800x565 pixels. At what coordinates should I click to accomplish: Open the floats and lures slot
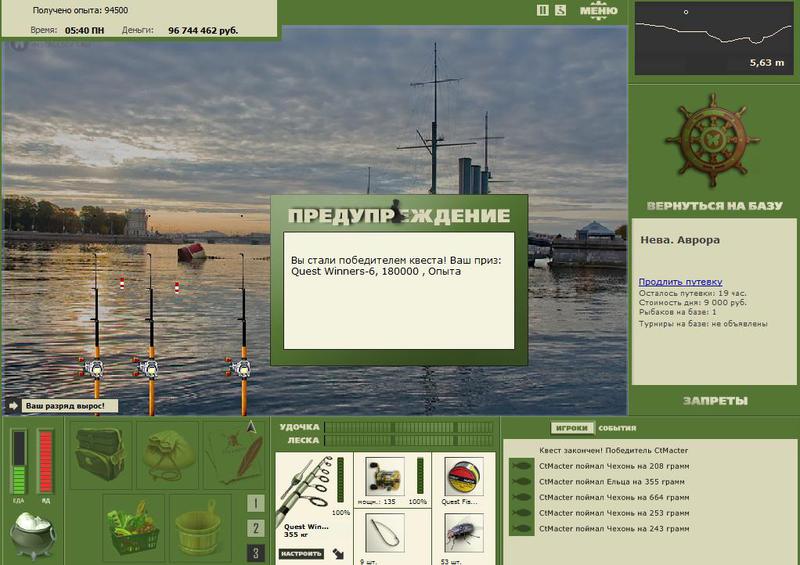234,454
